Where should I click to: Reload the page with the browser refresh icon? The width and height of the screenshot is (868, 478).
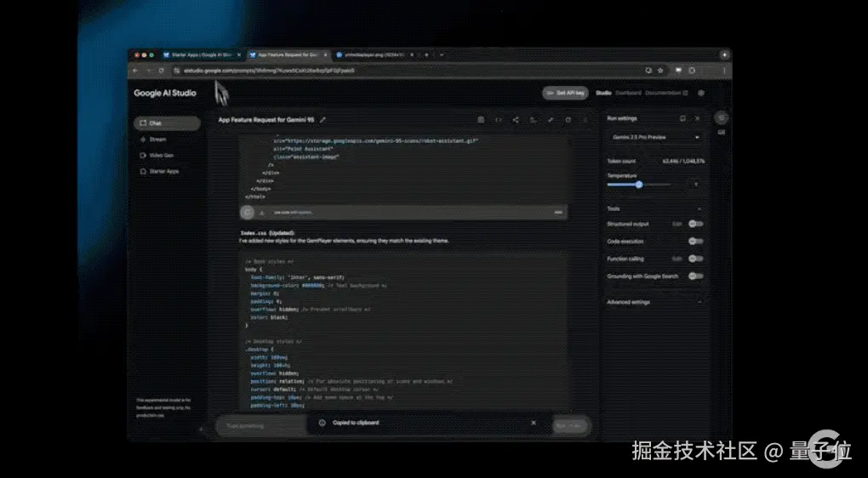tap(161, 71)
